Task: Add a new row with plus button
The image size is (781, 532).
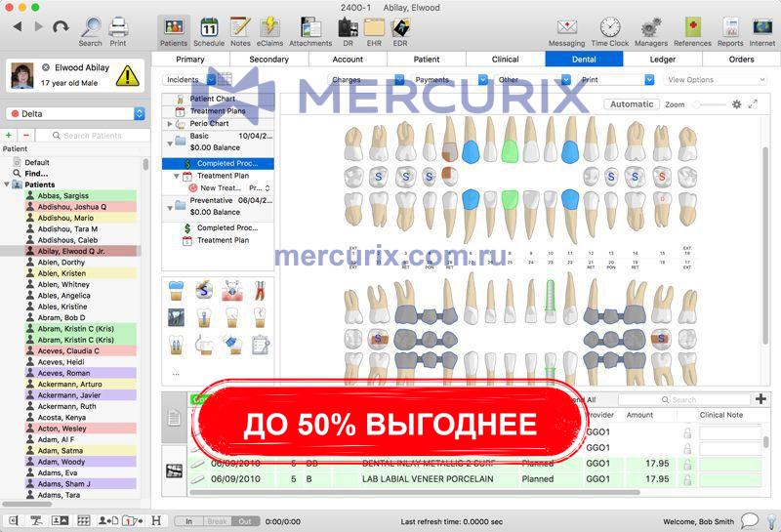Action: (x=760, y=399)
